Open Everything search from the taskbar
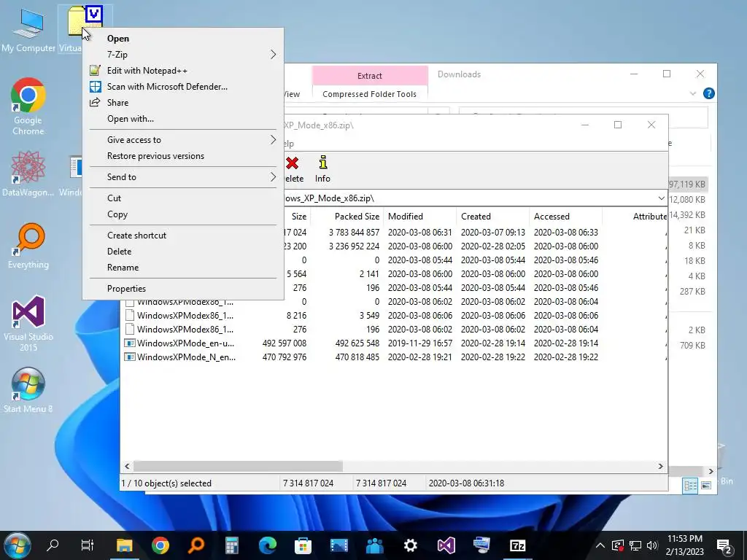This screenshot has width=747, height=560. click(196, 545)
